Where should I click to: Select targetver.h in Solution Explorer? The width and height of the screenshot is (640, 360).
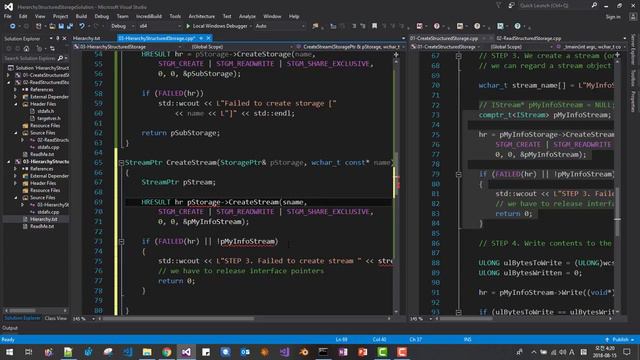49,118
